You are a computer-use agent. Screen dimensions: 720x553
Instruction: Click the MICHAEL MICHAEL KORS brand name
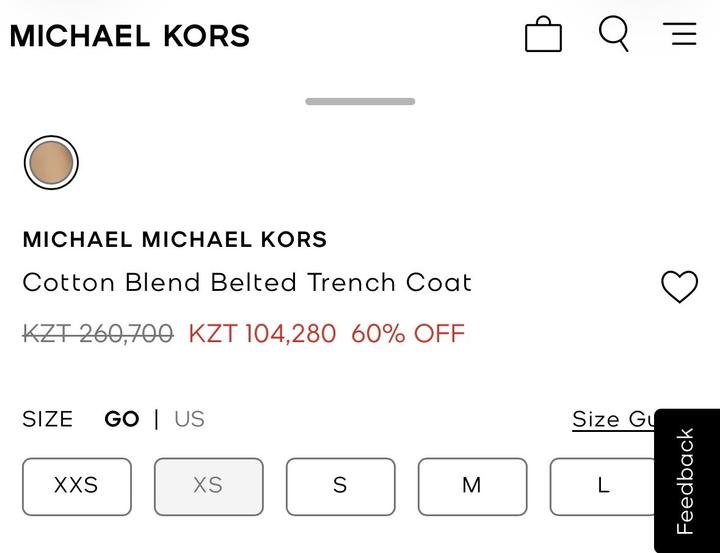(175, 240)
